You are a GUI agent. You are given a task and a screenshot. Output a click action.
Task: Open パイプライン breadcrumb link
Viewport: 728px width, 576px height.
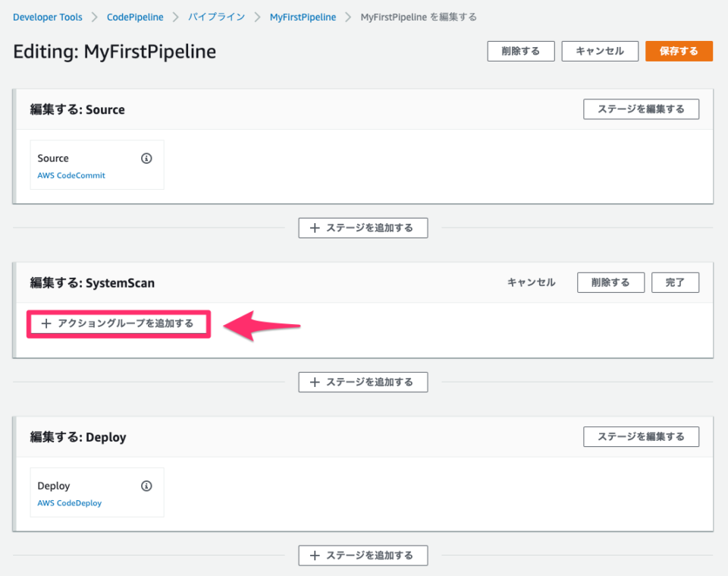[216, 17]
